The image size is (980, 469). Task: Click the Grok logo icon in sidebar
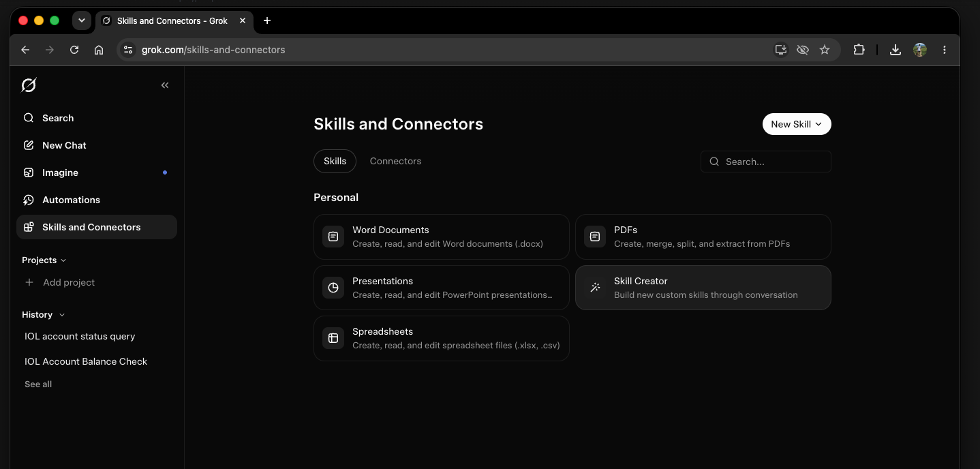(x=29, y=85)
